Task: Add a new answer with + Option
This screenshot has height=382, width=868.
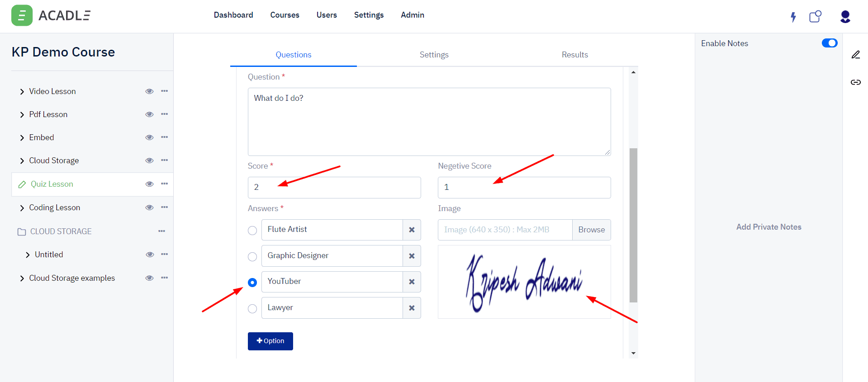Action: [x=270, y=341]
